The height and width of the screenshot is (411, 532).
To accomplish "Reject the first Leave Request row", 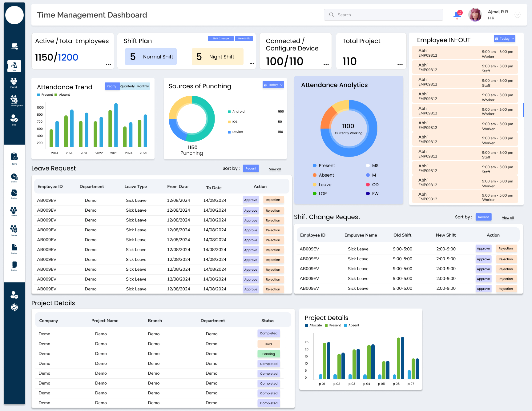I will pos(273,200).
